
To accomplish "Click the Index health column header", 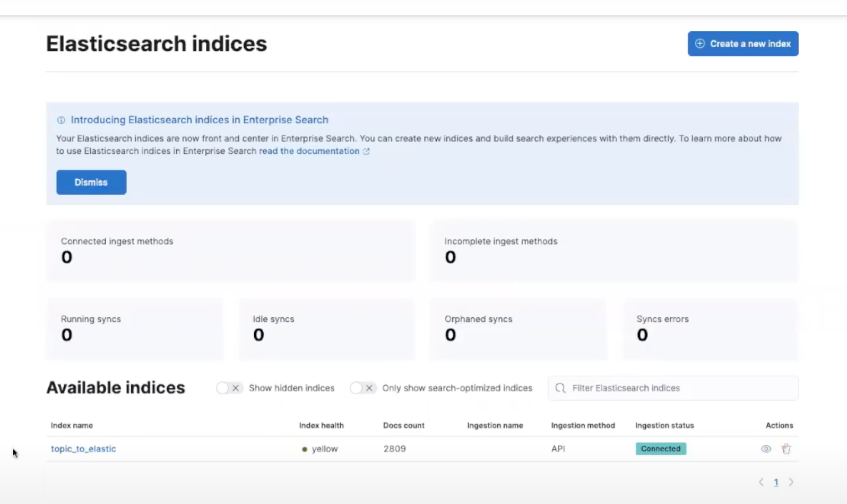I will 321,425.
